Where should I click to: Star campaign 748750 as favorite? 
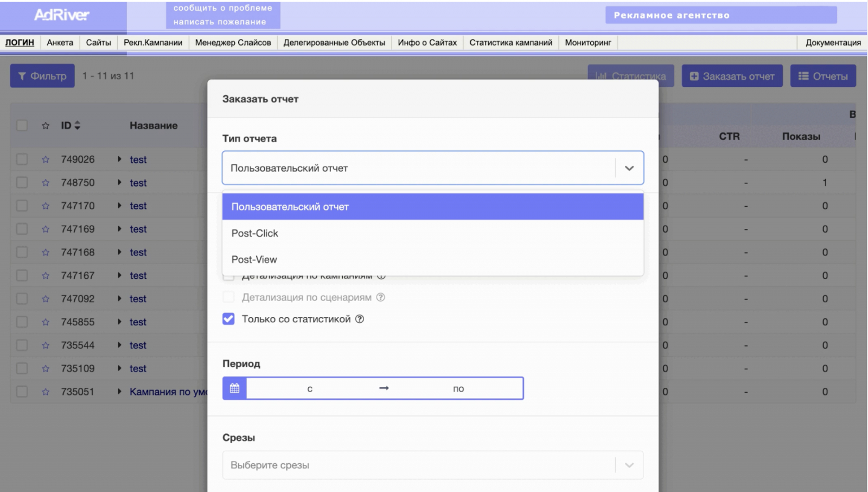tap(46, 183)
